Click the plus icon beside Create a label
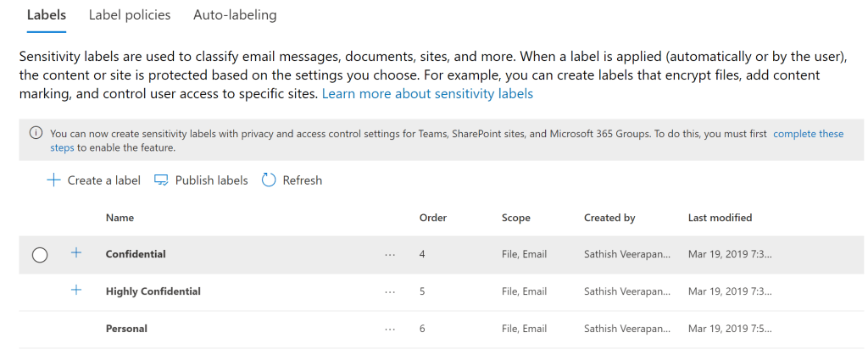 pyautogui.click(x=53, y=180)
